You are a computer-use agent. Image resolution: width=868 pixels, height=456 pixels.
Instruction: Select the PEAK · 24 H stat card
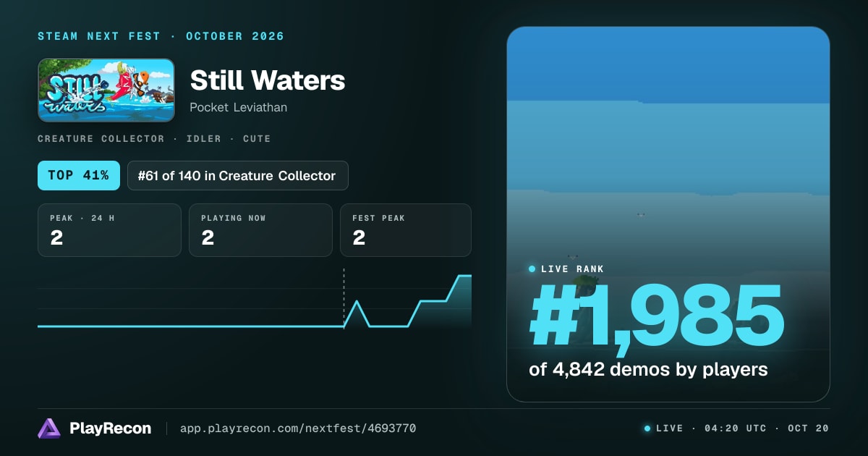coord(109,230)
